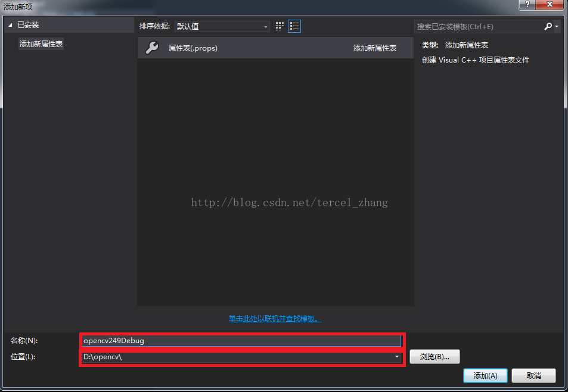Image resolution: width=568 pixels, height=392 pixels.
Task: Switch to medium icons view
Action: coord(280,26)
